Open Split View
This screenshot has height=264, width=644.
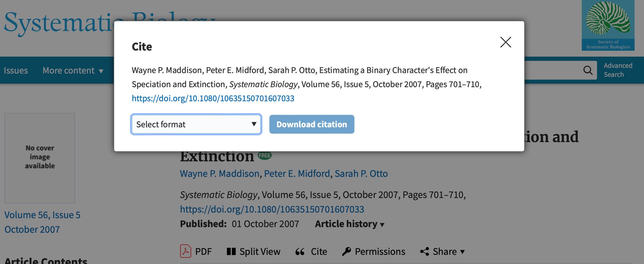(x=253, y=251)
